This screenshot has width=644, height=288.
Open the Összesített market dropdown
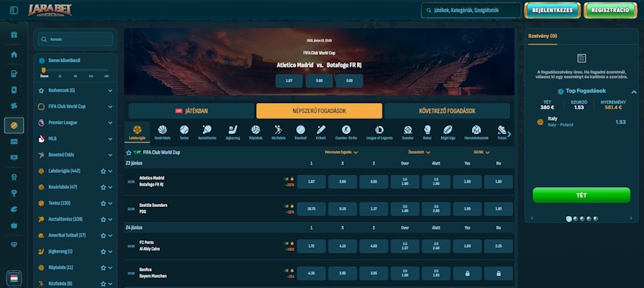click(x=419, y=152)
